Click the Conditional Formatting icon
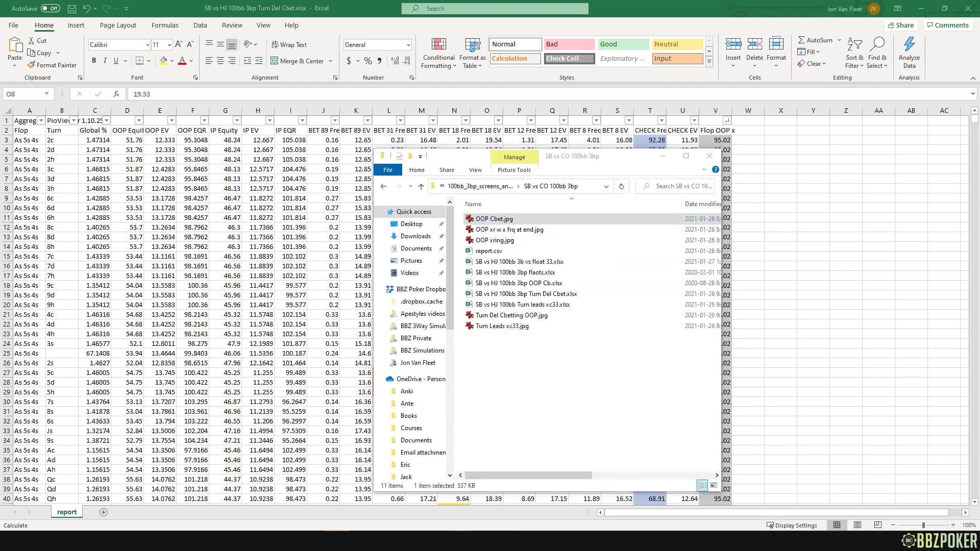Viewport: 980px width, 551px height. tap(438, 45)
